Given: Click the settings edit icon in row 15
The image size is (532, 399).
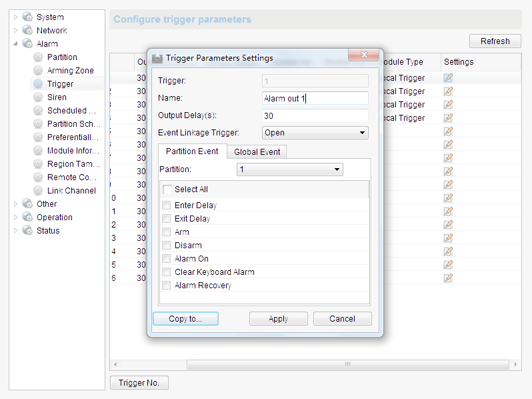Looking at the screenshot, I should [448, 264].
